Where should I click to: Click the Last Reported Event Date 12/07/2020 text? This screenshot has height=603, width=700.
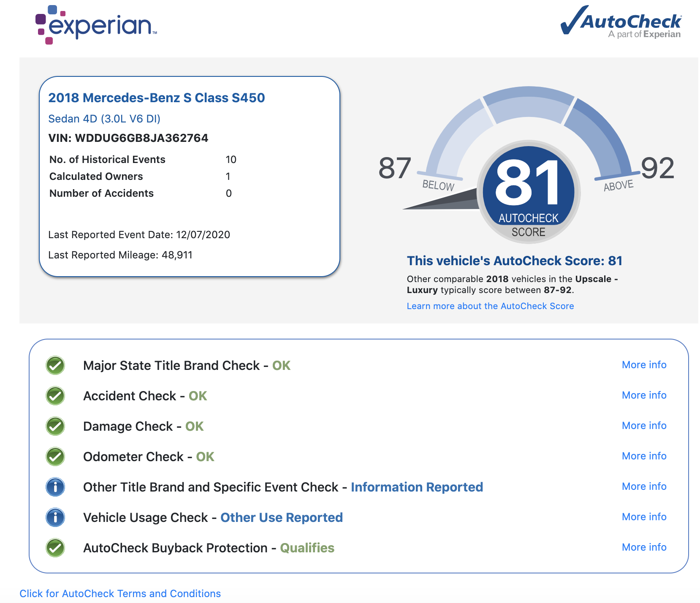pyautogui.click(x=139, y=235)
